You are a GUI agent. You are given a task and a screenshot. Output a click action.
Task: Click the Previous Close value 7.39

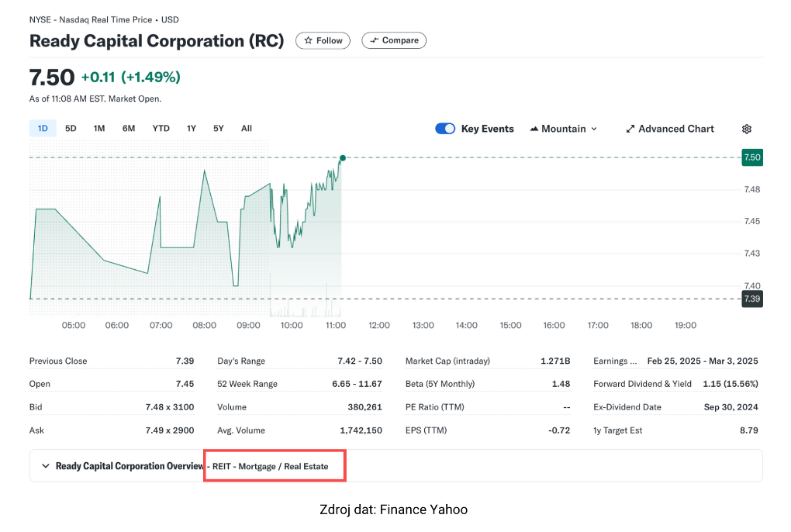[x=185, y=361]
